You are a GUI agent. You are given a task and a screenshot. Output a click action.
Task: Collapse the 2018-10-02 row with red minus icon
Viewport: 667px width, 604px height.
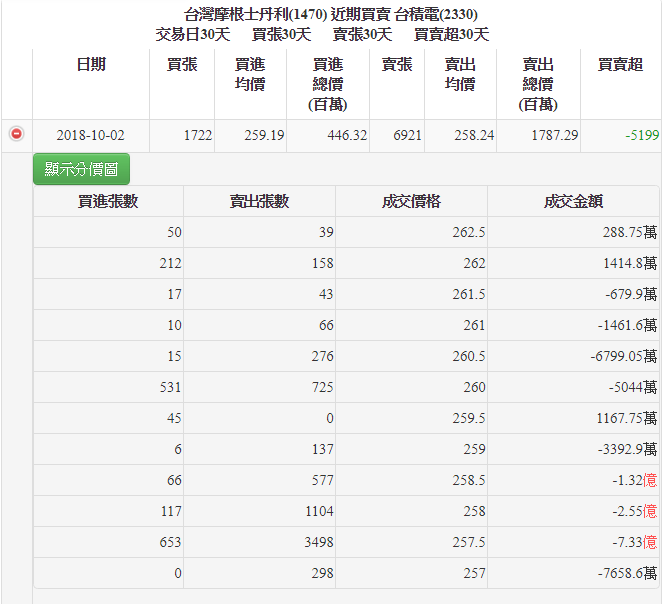coord(16,134)
